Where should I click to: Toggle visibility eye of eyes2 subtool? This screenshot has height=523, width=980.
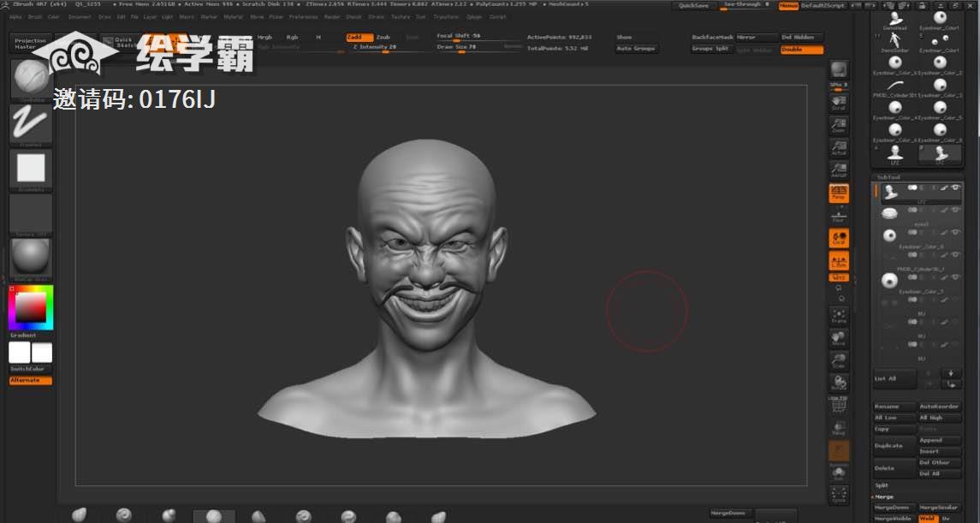pyautogui.click(x=956, y=210)
